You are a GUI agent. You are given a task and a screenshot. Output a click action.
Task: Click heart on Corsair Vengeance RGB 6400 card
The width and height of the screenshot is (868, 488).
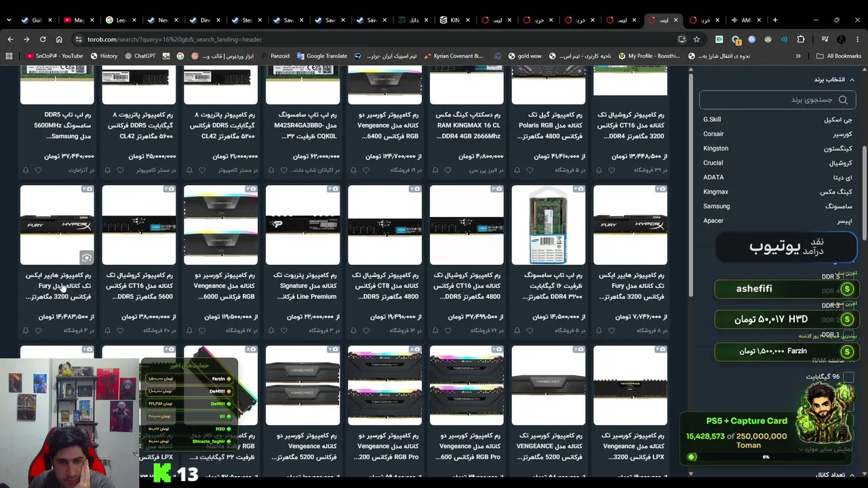tap(366, 170)
